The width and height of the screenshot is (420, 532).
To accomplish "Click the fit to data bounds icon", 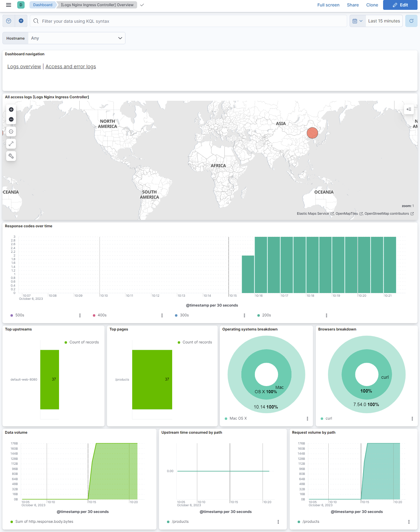I will pyautogui.click(x=11, y=131).
